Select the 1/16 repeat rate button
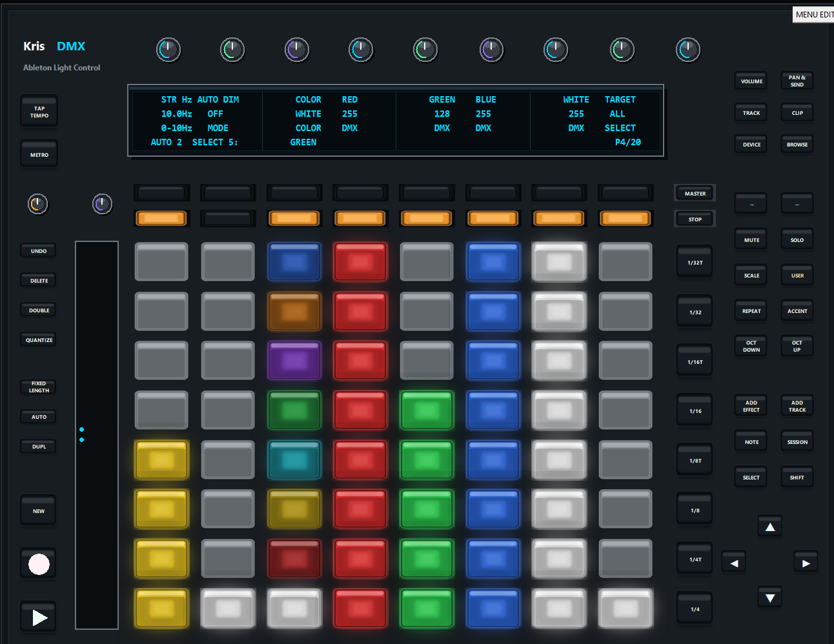The height and width of the screenshot is (644, 834). (x=695, y=411)
